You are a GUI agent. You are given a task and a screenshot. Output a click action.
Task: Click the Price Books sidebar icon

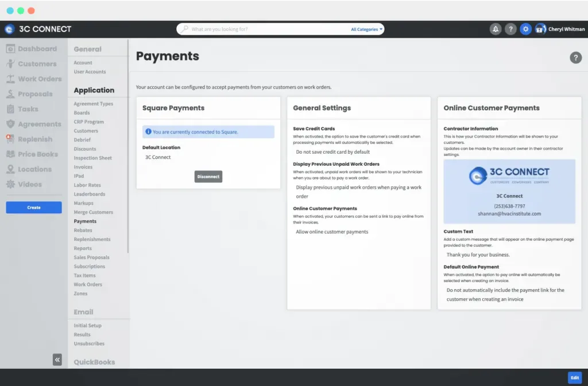coord(10,154)
